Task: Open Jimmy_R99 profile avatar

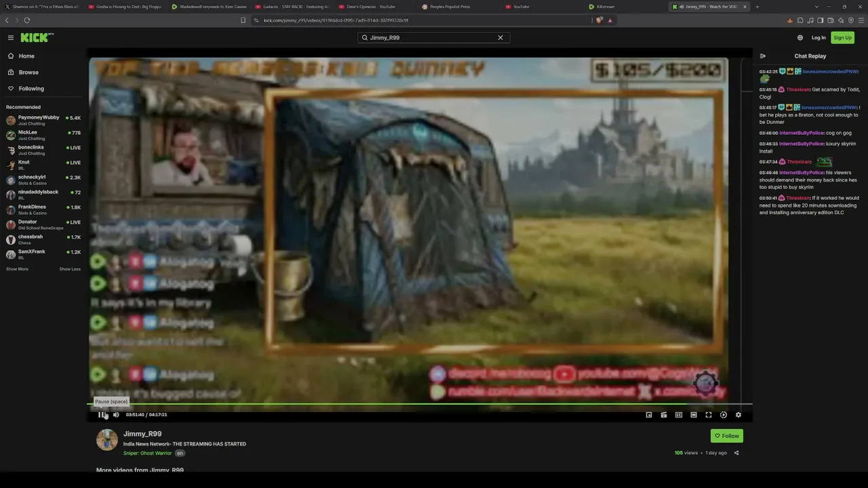Action: pyautogui.click(x=107, y=440)
